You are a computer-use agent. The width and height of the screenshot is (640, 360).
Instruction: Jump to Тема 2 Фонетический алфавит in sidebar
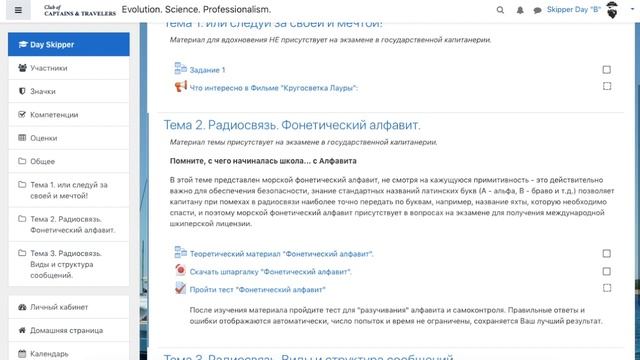69,224
